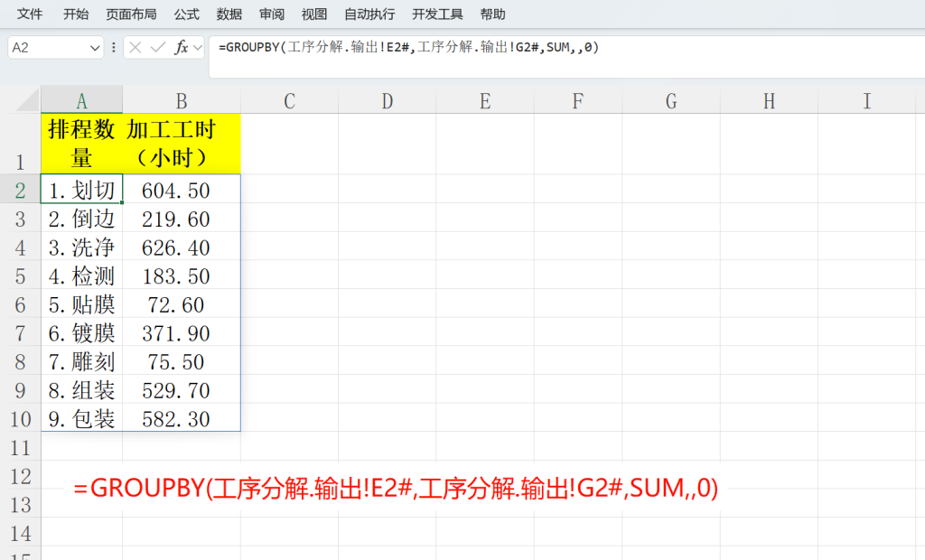Select column D header

pyautogui.click(x=387, y=101)
